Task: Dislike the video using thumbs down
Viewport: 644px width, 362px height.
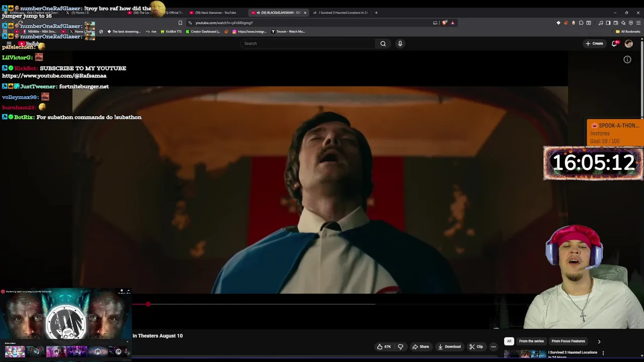Action: tap(400, 346)
